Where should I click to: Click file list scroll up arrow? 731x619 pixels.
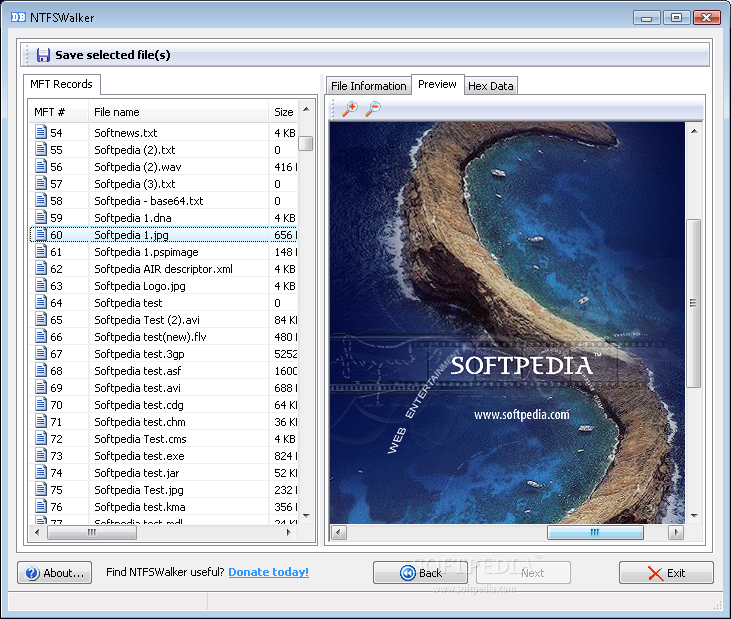click(x=306, y=110)
